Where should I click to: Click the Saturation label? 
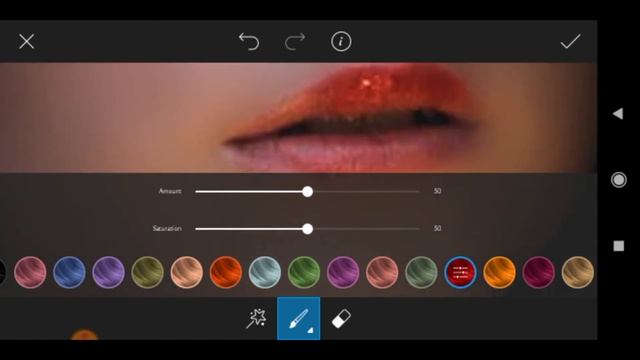(167, 228)
